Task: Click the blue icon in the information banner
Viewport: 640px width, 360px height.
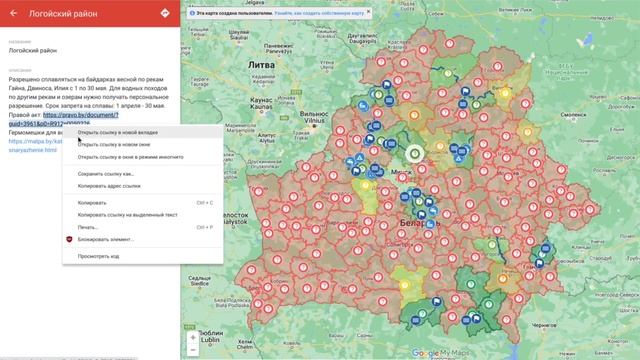Action: coord(192,13)
